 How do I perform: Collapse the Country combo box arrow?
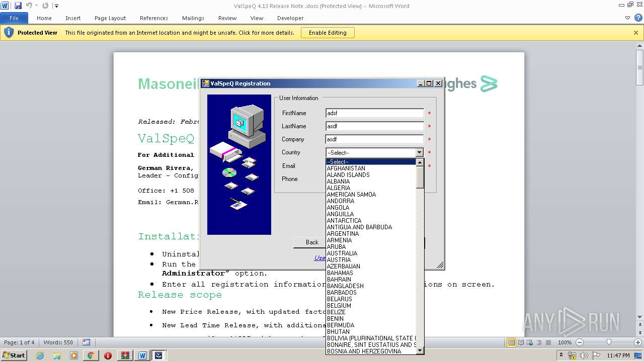[419, 152]
